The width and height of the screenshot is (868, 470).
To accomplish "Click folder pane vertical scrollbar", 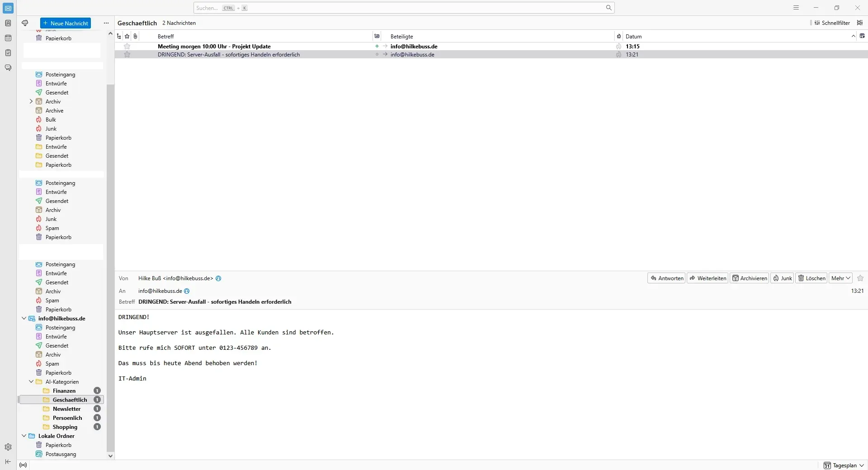I will pos(110,268).
